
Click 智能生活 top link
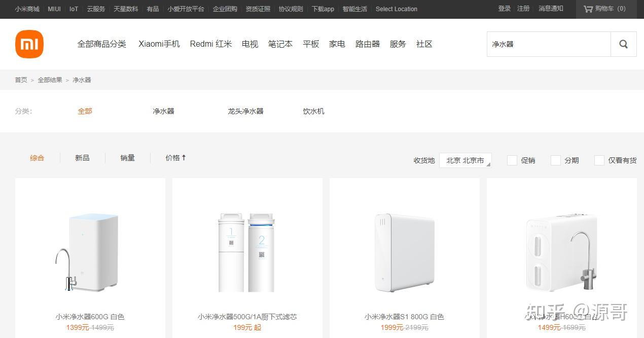355,9
